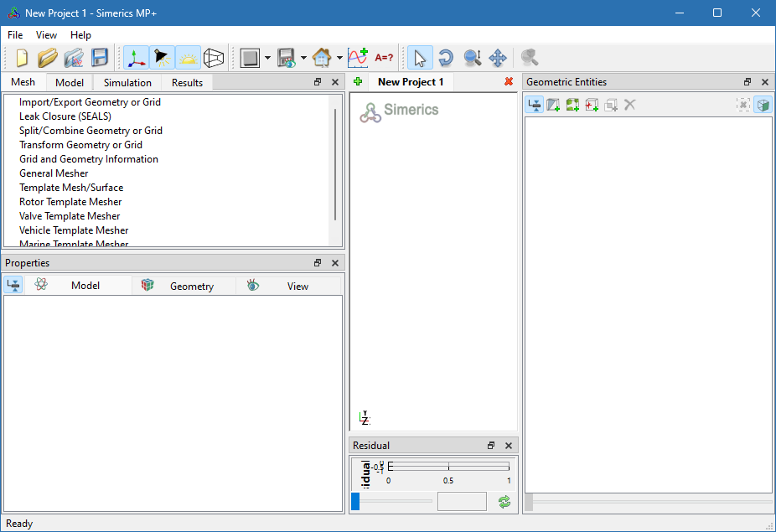Open the A=? expression tool
Screen dimensions: 776x532
coord(384,58)
